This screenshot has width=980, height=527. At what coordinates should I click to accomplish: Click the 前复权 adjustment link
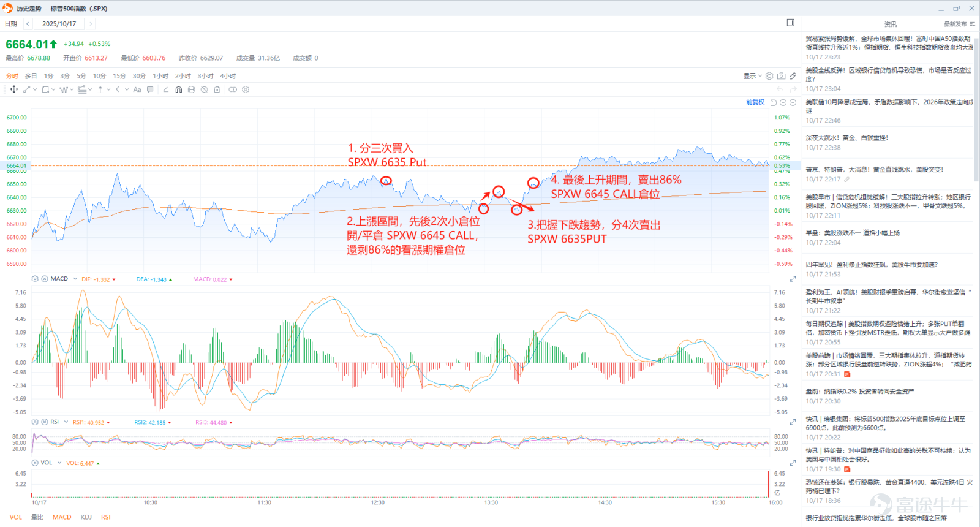tap(755, 102)
